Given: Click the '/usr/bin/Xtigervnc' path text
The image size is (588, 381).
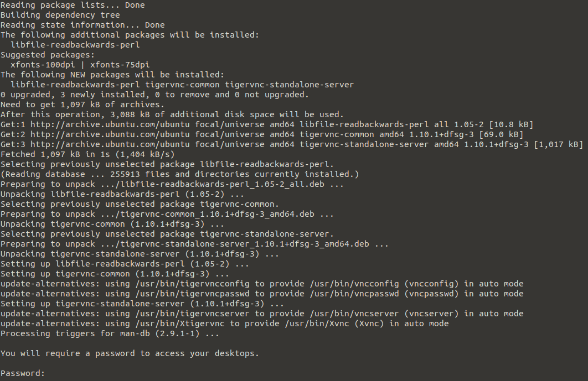Looking at the screenshot, I should 179,323.
